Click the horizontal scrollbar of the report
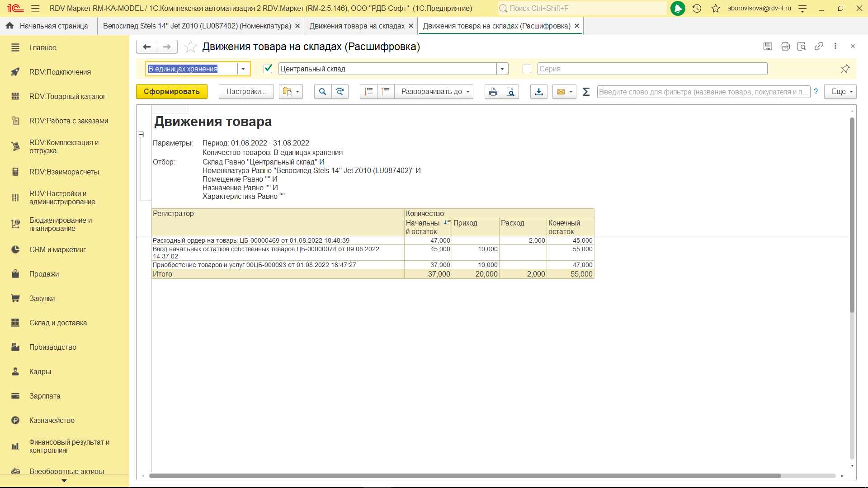This screenshot has height=488, width=868. click(465, 476)
